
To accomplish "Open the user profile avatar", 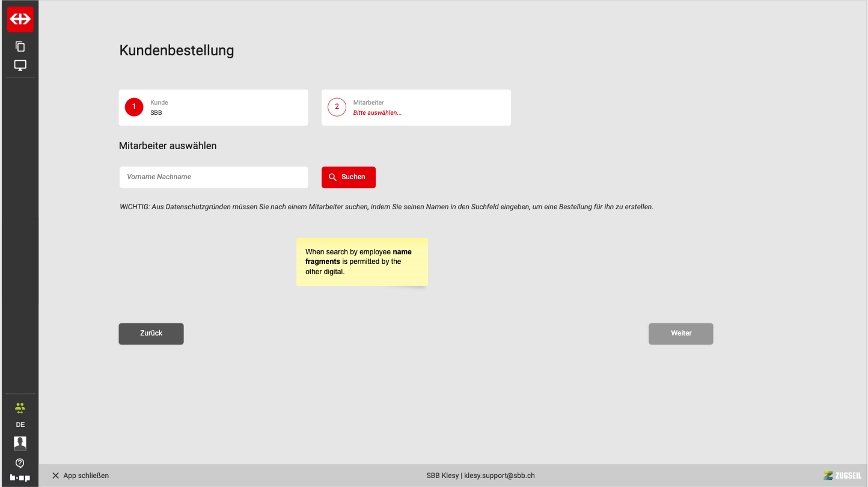I will [x=20, y=443].
